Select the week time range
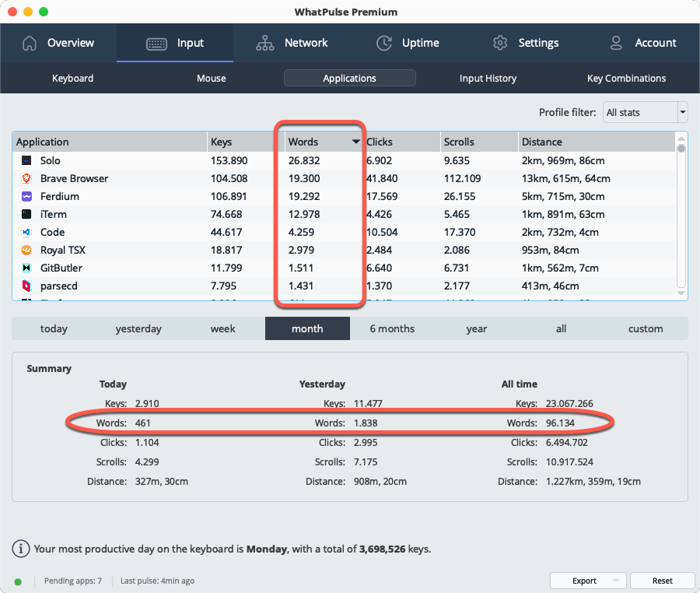Screen dimensions: 700x593 click(x=222, y=328)
